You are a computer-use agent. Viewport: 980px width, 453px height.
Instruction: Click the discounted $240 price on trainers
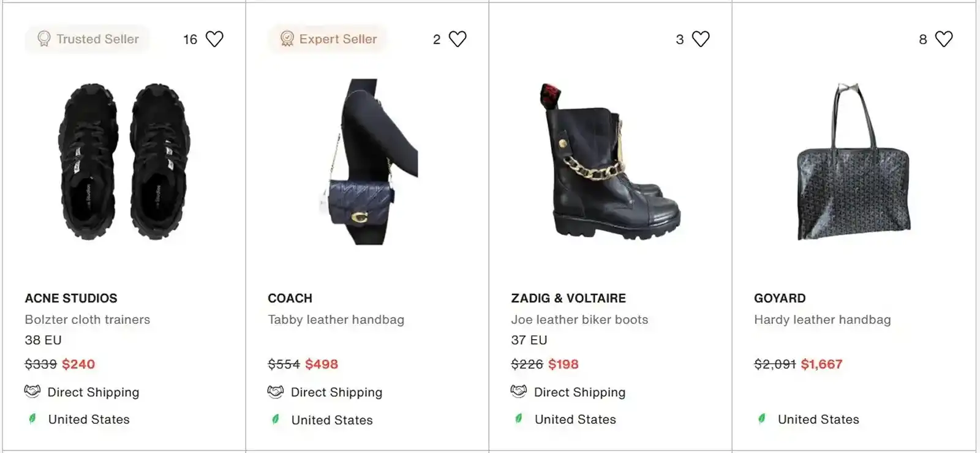[x=78, y=364]
